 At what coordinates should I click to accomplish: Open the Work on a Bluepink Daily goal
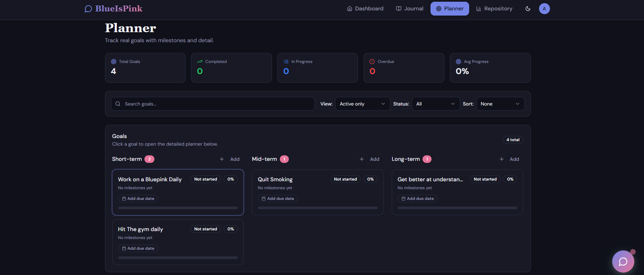click(x=178, y=192)
